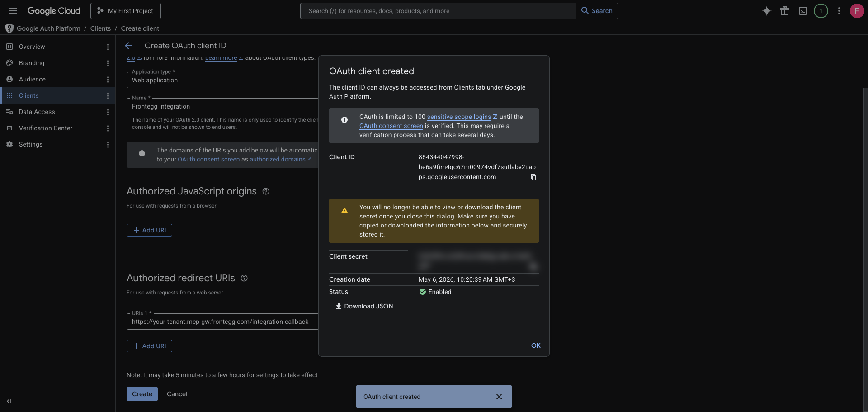Open the My First Project selector
The height and width of the screenshot is (412, 868).
click(126, 11)
